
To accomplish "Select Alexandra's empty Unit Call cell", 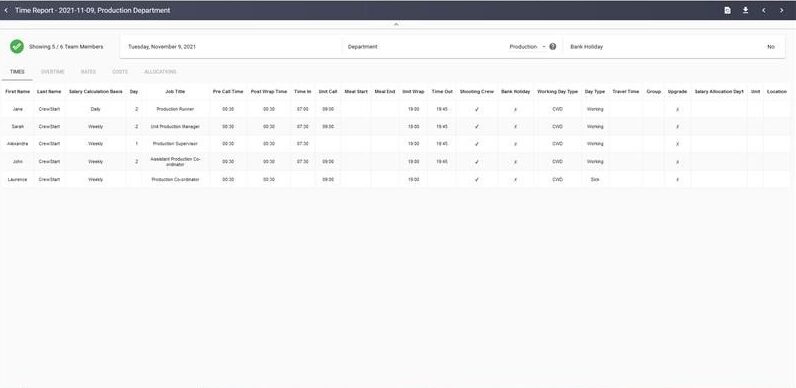I will [328, 144].
